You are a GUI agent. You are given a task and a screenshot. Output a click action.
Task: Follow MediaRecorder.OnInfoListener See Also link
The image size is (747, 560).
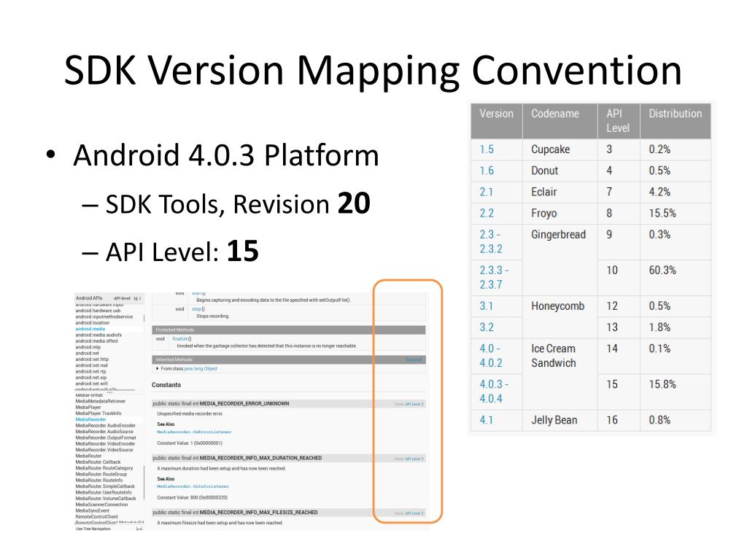(x=193, y=486)
